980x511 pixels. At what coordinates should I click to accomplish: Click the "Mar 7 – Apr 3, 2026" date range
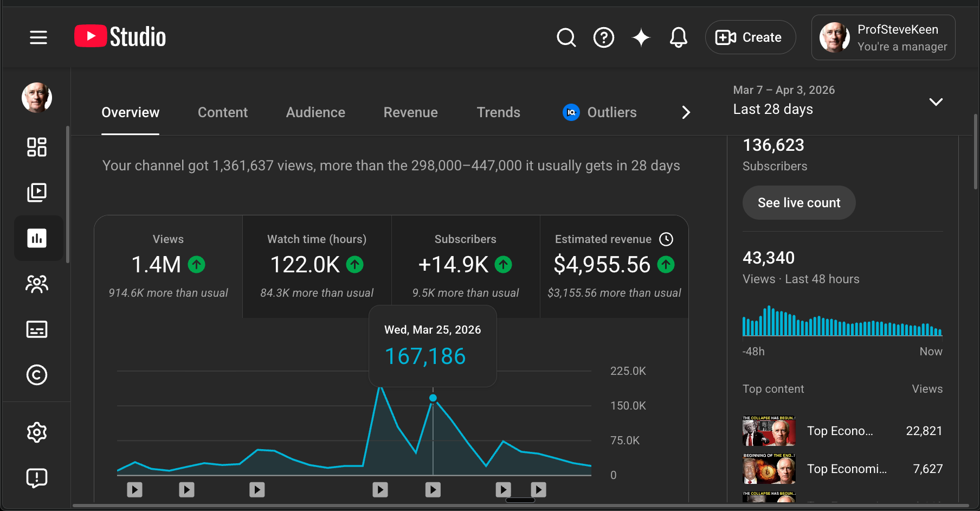784,90
